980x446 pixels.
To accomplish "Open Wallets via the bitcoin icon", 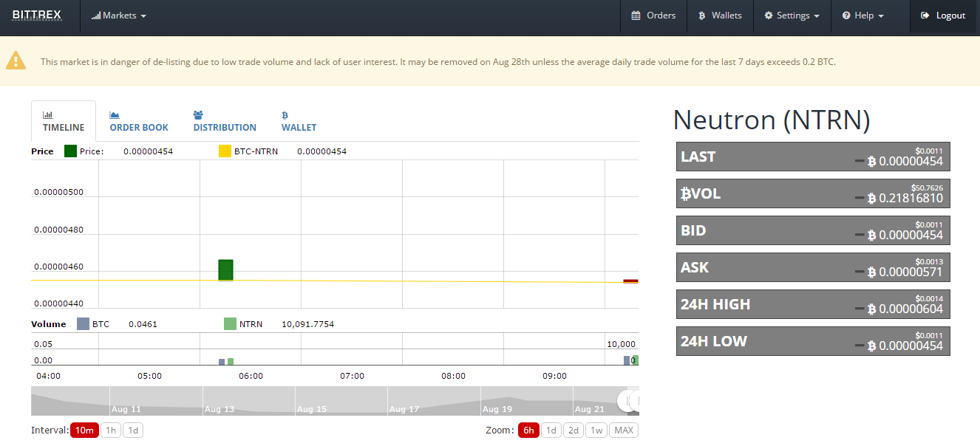I will tap(701, 16).
